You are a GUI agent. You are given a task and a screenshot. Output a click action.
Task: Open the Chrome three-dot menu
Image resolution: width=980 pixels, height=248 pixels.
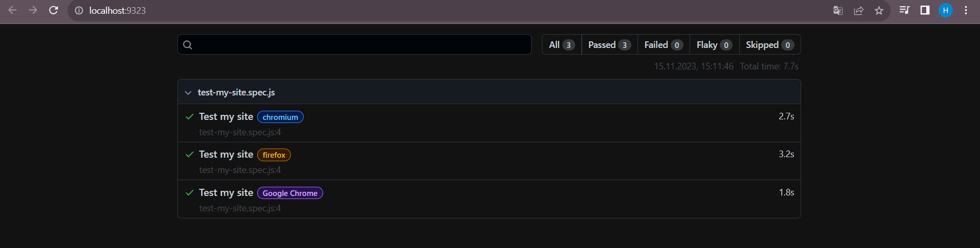(966, 10)
